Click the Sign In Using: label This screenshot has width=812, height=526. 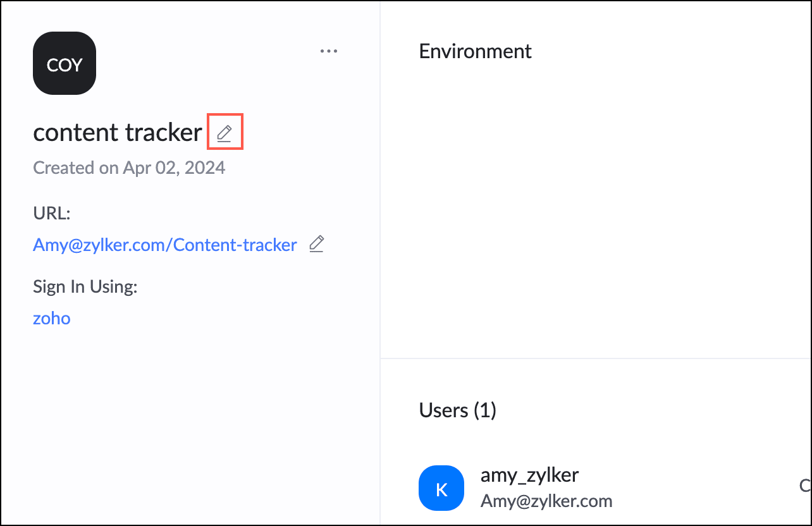[85, 287]
